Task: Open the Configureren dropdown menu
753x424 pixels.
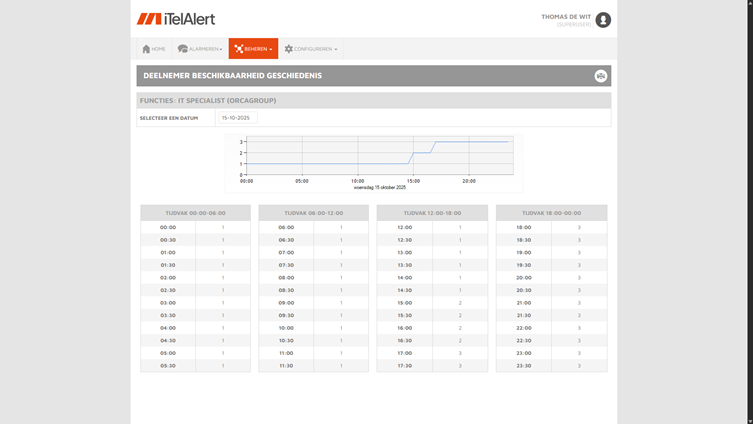Action: point(311,49)
